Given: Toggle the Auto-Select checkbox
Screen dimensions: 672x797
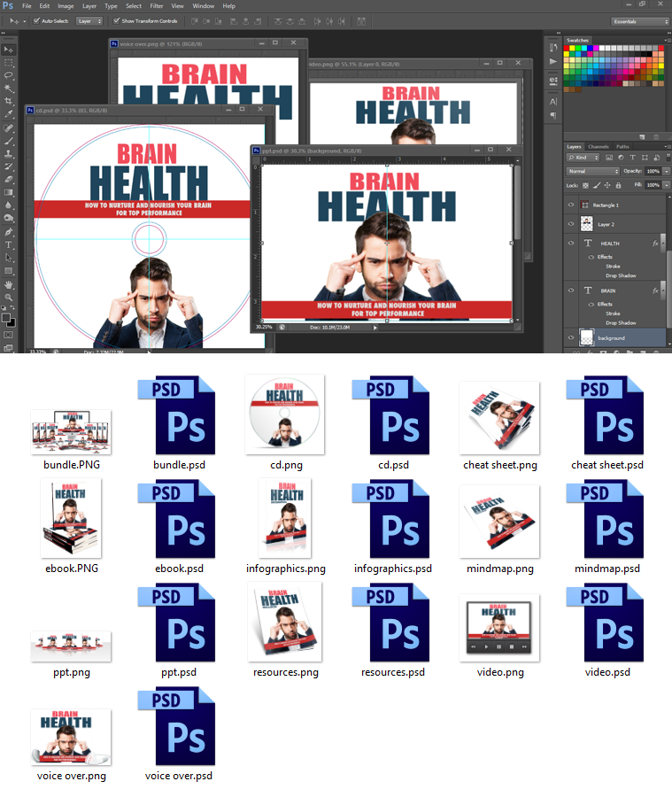Looking at the screenshot, I should pyautogui.click(x=36, y=20).
